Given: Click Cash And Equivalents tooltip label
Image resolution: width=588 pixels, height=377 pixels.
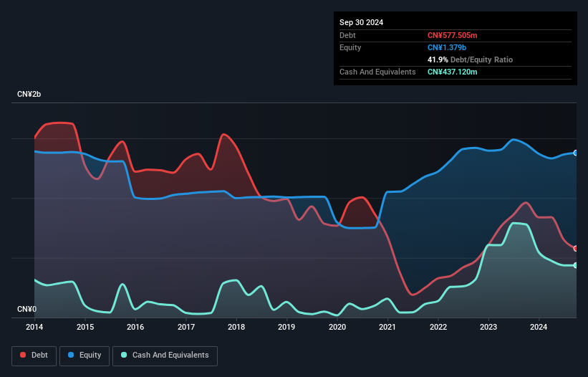Looking at the screenshot, I should coord(377,72).
